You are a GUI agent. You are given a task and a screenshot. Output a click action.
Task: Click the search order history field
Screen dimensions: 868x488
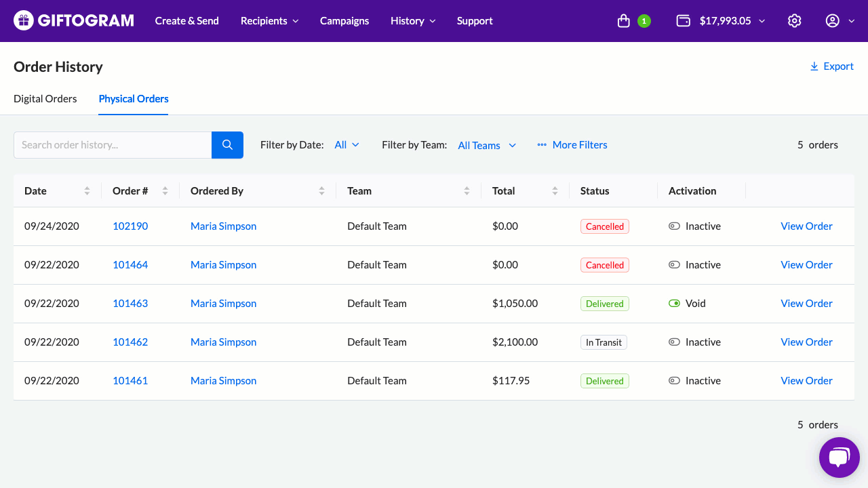tap(113, 145)
